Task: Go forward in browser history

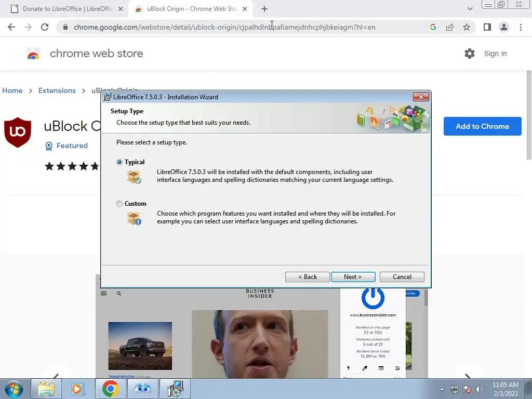Action: 28,27
